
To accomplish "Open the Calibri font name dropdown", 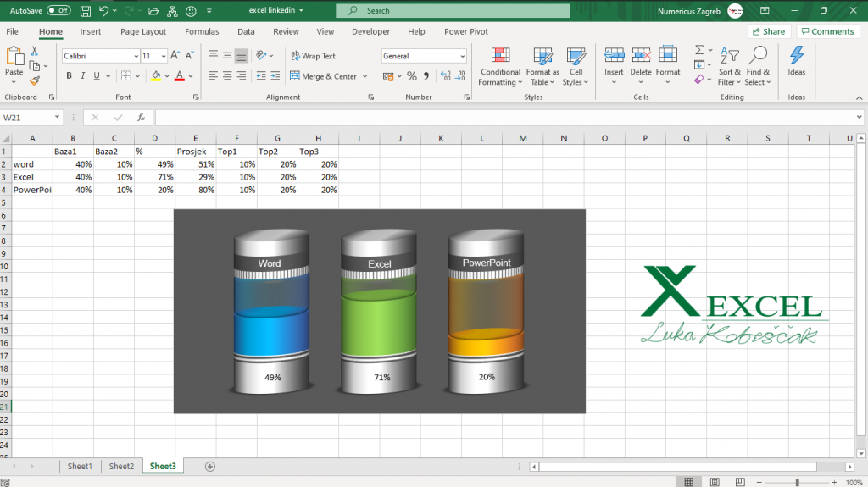I will coord(136,57).
